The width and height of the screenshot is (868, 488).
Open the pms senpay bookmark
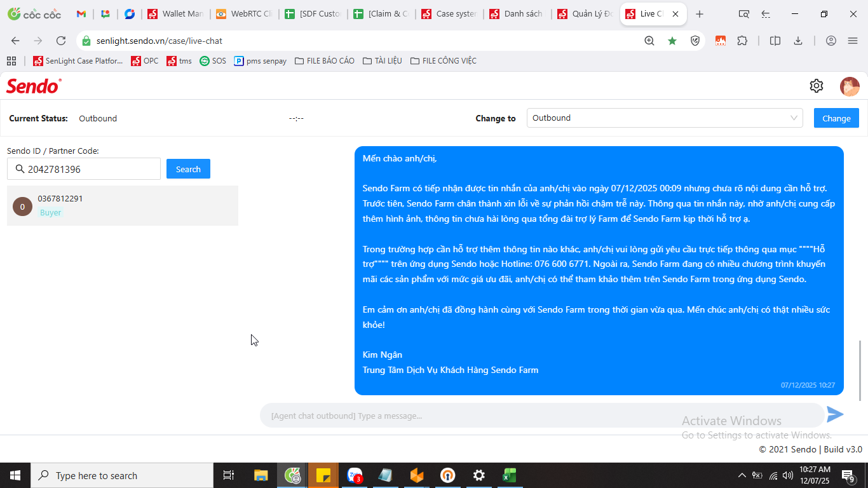tap(261, 61)
